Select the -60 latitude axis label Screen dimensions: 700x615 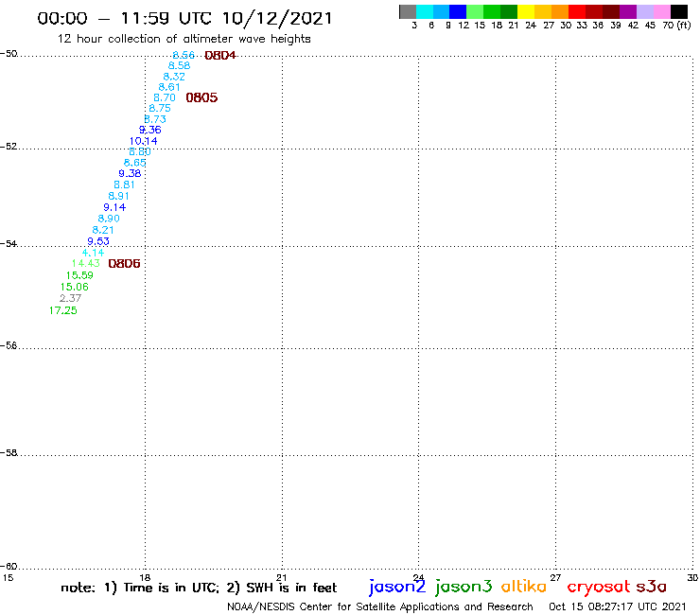pyautogui.click(x=9, y=567)
